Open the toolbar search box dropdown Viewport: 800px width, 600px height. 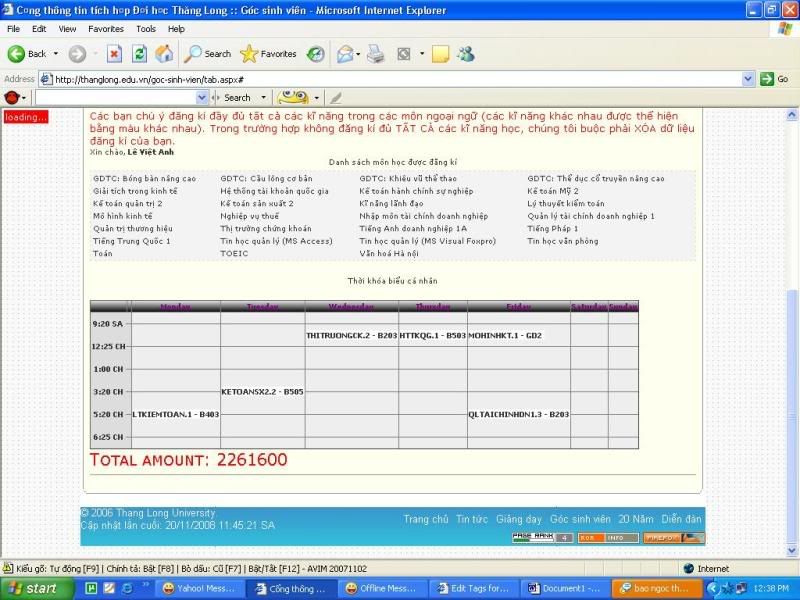click(x=202, y=97)
